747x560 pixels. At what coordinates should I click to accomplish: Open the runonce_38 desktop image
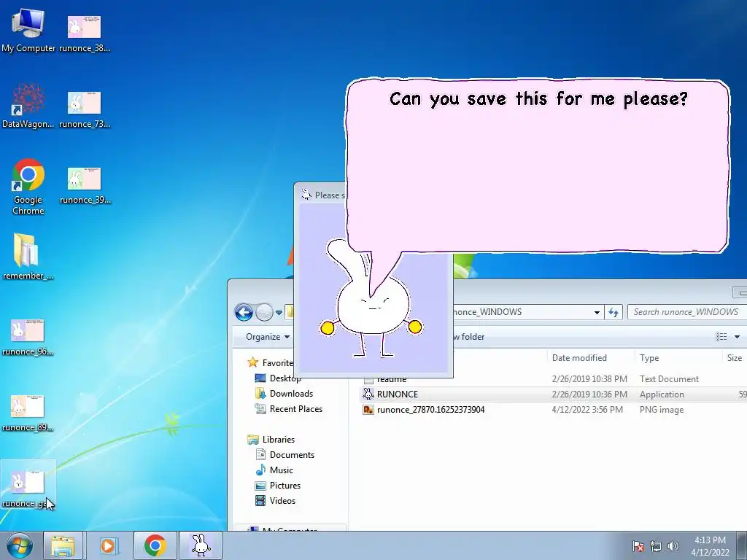coord(85,32)
